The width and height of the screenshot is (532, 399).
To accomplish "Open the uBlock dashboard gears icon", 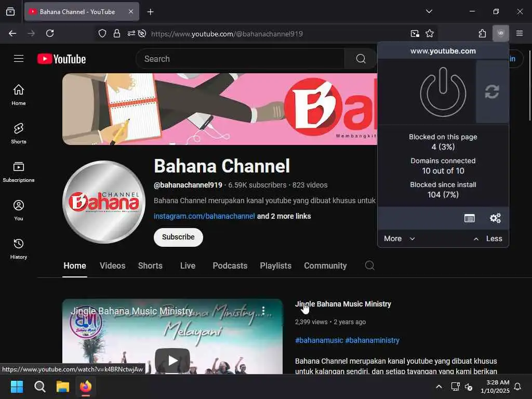I will tap(495, 218).
